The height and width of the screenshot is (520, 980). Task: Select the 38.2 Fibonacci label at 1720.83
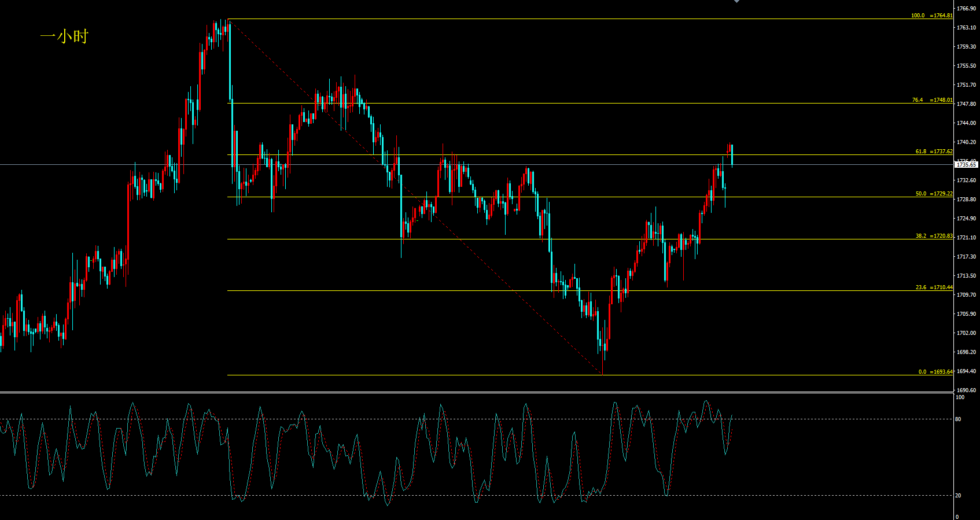point(933,236)
